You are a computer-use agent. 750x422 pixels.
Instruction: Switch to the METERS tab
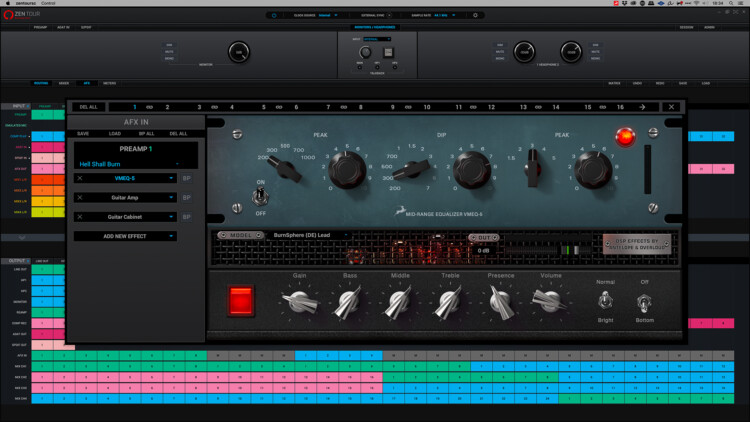tap(110, 83)
